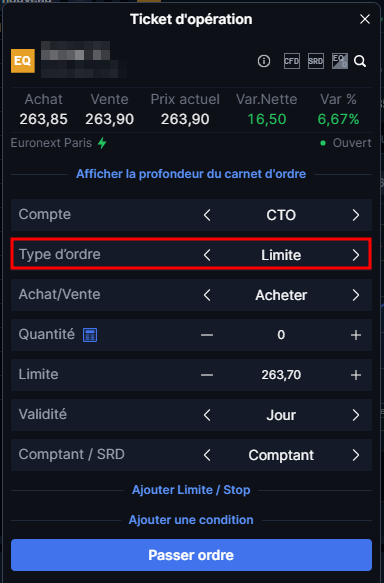Click Passer ordre button
Screen dimensions: 384x583
[191, 555]
